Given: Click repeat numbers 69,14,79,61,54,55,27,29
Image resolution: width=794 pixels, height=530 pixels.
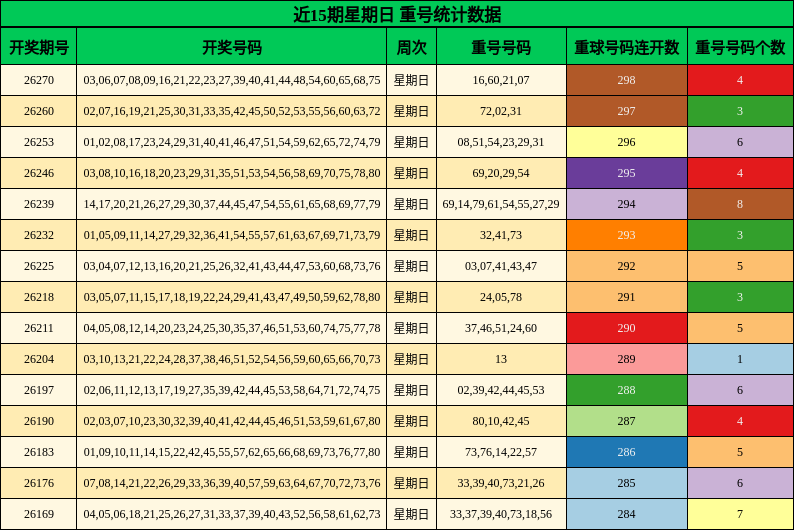Looking at the screenshot, I should coord(501,204).
